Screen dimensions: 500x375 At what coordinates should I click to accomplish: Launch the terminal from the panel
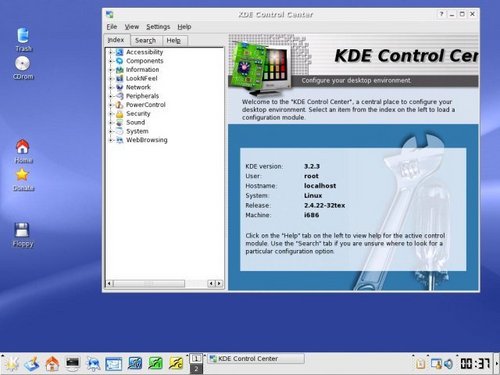pyautogui.click(x=72, y=363)
